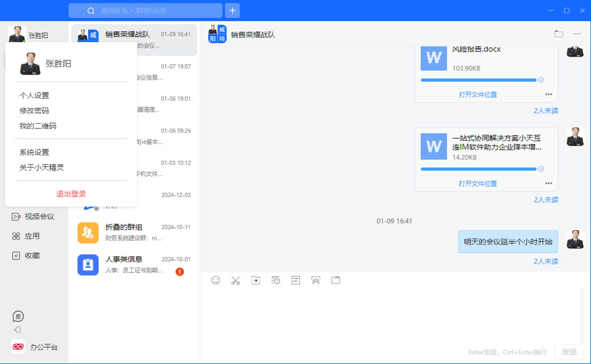
Task: Click 退出登录 to log out
Action: [71, 194]
